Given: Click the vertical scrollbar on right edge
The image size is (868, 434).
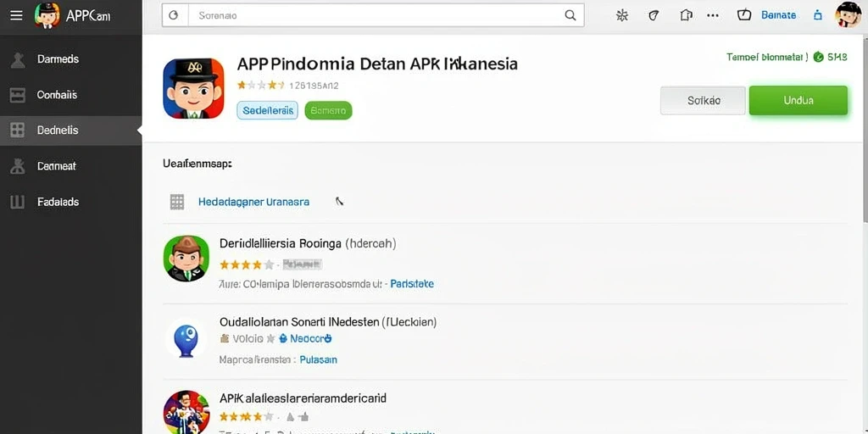Looking at the screenshot, I should pos(865,127).
